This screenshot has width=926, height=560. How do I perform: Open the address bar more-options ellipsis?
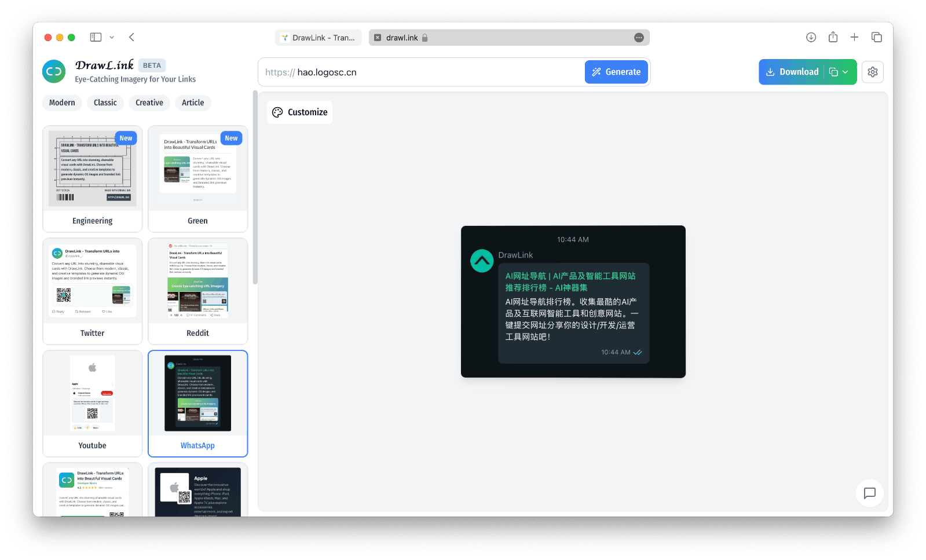[x=639, y=38]
